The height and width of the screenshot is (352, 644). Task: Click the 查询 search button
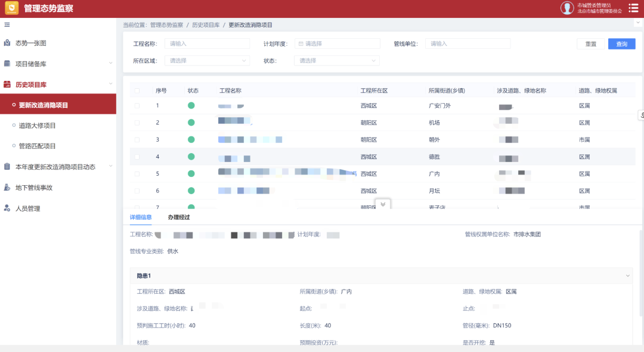(x=621, y=44)
